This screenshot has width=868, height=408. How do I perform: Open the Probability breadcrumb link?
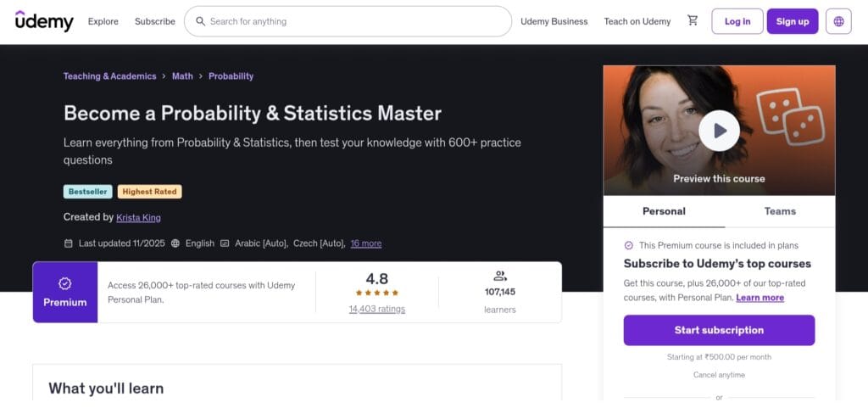[231, 75]
